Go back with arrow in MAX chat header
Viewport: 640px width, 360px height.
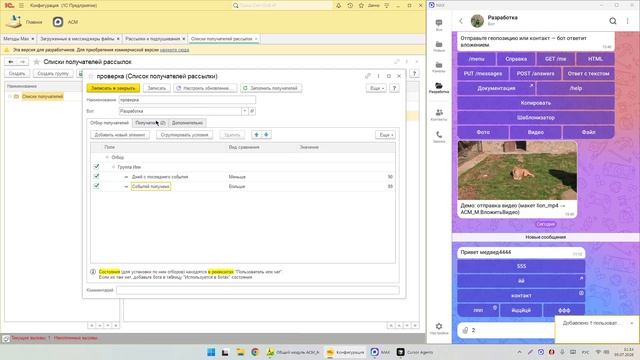pos(461,21)
